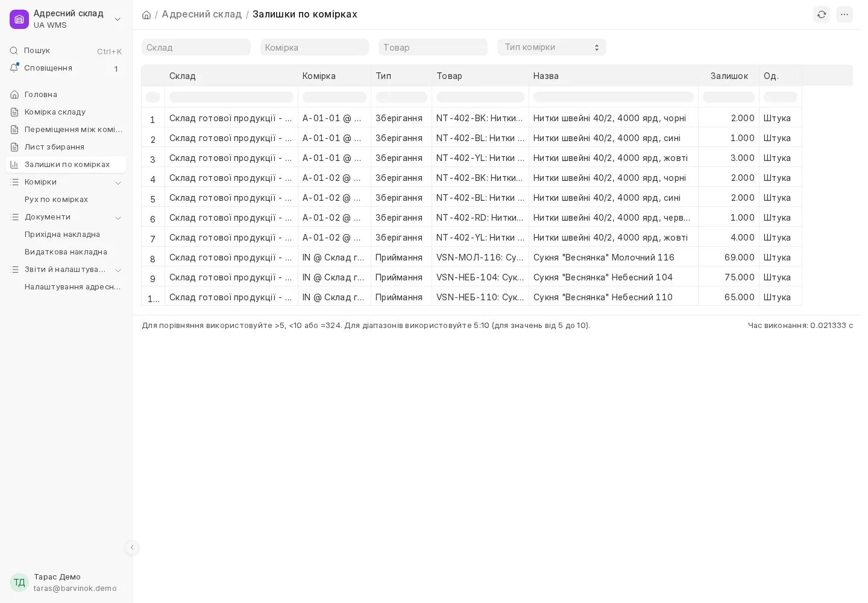Click the Адресний склад breadcrumb link
This screenshot has width=868, height=603.
[x=201, y=14]
